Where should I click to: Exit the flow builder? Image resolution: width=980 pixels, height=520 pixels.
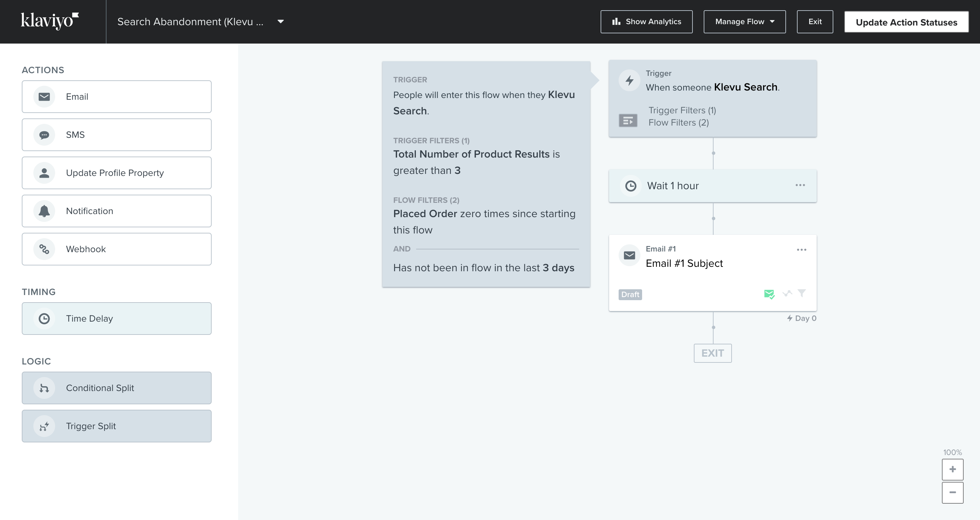[x=815, y=22]
